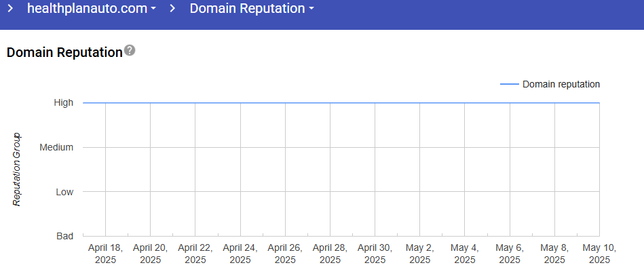Select the High reputation axis label
The image size is (644, 280).
point(64,102)
